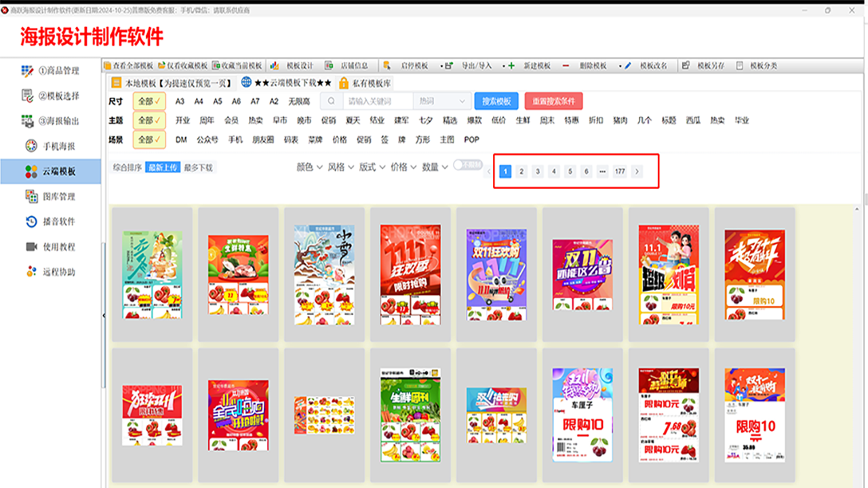Viewport: 868px width, 488px height.
Task: Check 全部 for the 尺寸 filter row
Action: point(149,101)
